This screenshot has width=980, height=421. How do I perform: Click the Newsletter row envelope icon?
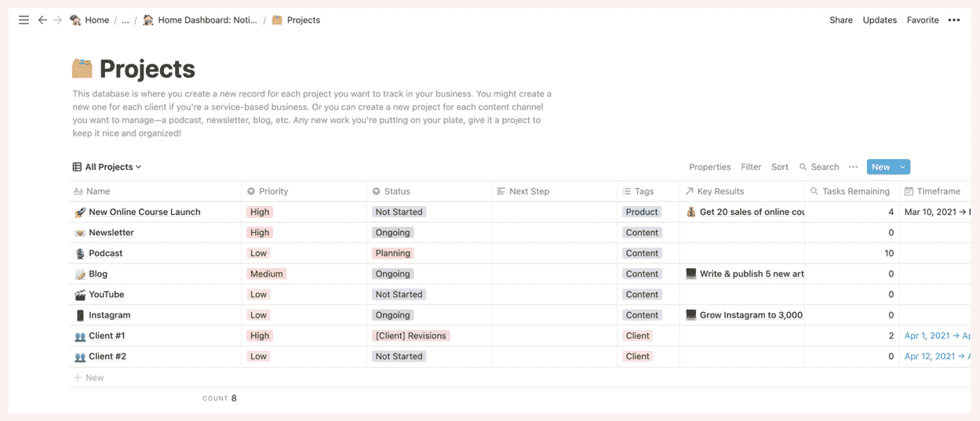79,233
